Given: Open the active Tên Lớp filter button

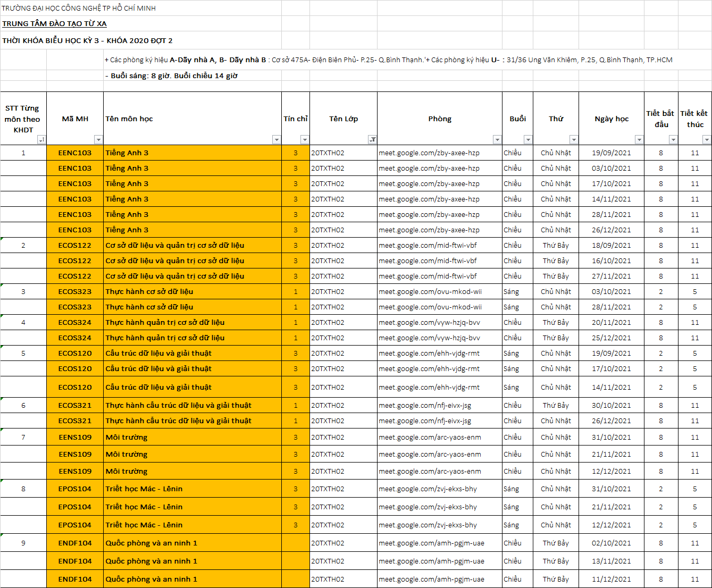Looking at the screenshot, I should click(373, 140).
